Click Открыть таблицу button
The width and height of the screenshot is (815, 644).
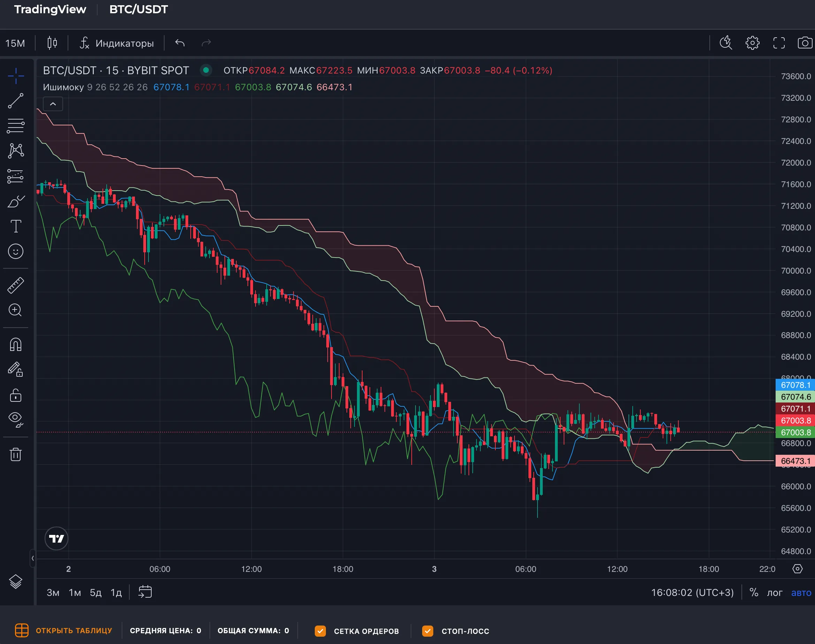(63, 630)
